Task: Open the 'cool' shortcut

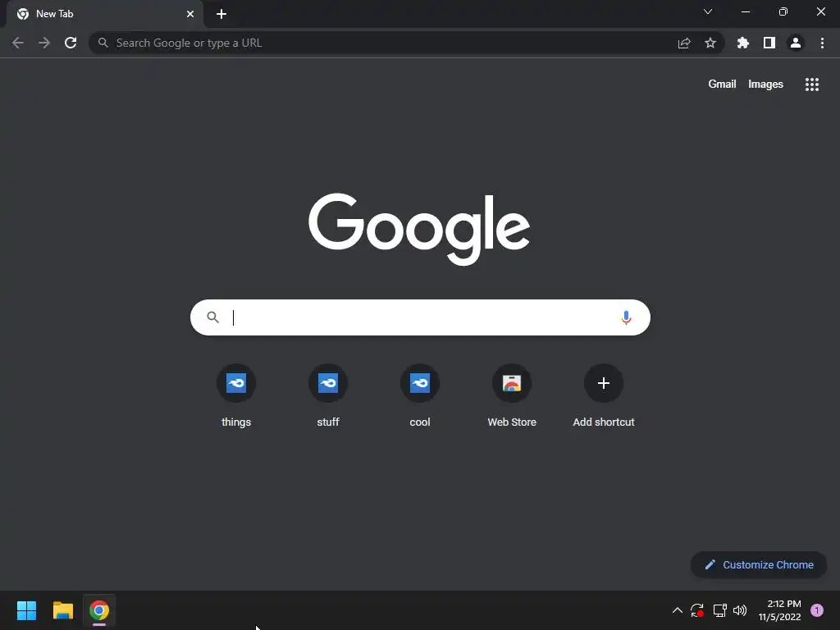Action: pyautogui.click(x=420, y=395)
